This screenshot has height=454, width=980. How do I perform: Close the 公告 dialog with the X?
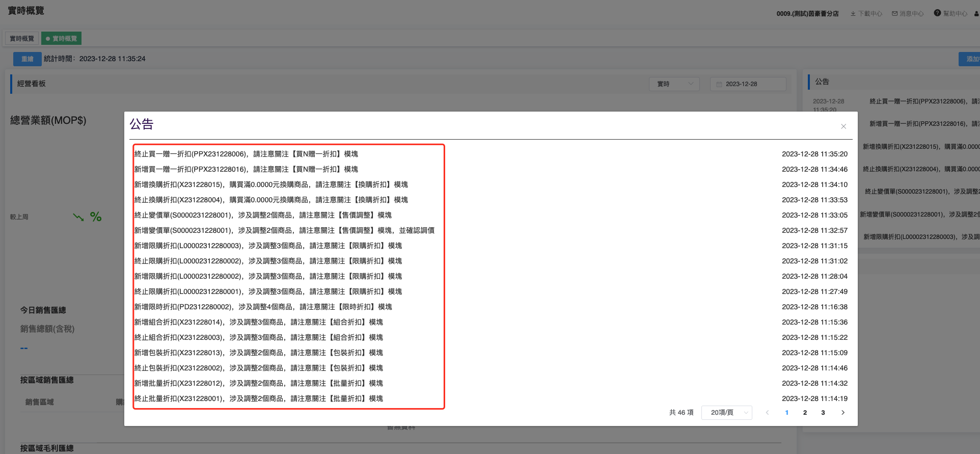coord(843,126)
